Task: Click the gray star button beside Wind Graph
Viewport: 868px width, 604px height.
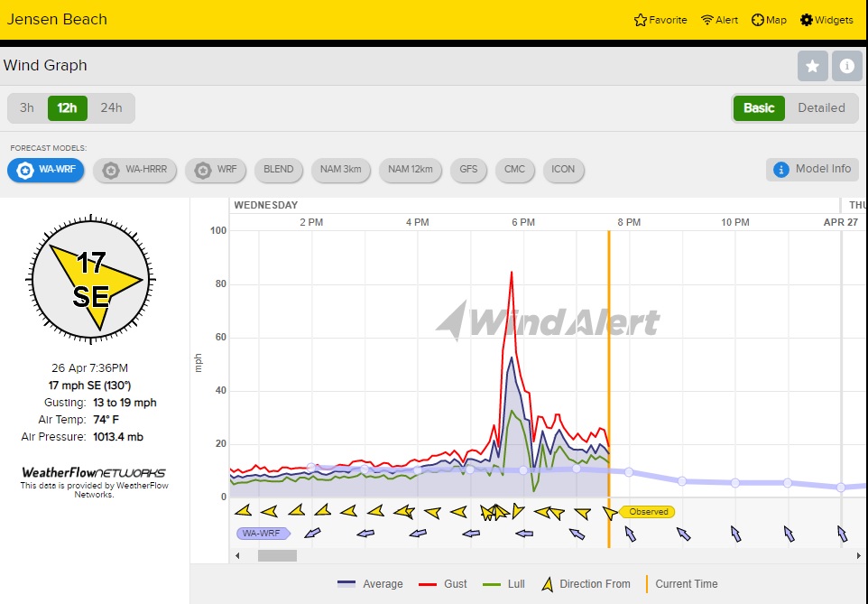Action: click(x=812, y=66)
